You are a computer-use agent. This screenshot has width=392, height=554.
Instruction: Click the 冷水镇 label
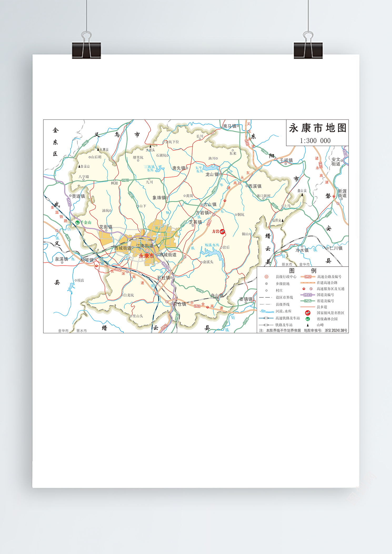click(302, 250)
